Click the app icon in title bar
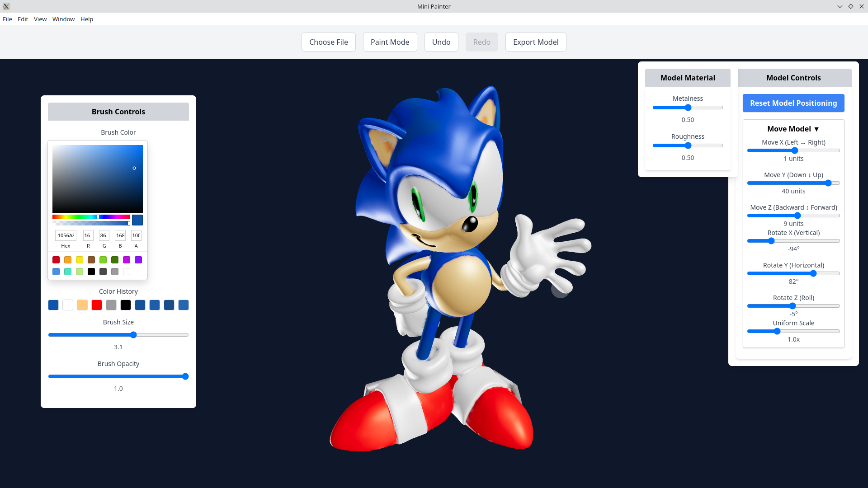 pyautogui.click(x=6, y=6)
